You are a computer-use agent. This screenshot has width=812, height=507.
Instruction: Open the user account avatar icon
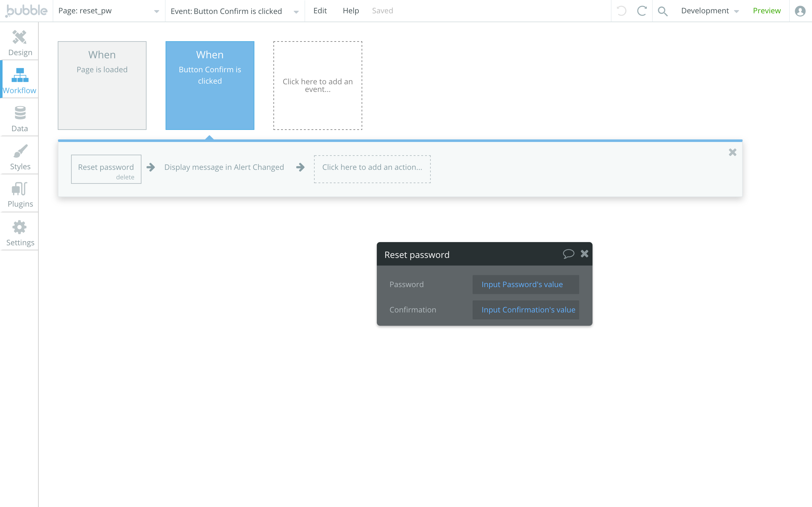[x=800, y=11]
